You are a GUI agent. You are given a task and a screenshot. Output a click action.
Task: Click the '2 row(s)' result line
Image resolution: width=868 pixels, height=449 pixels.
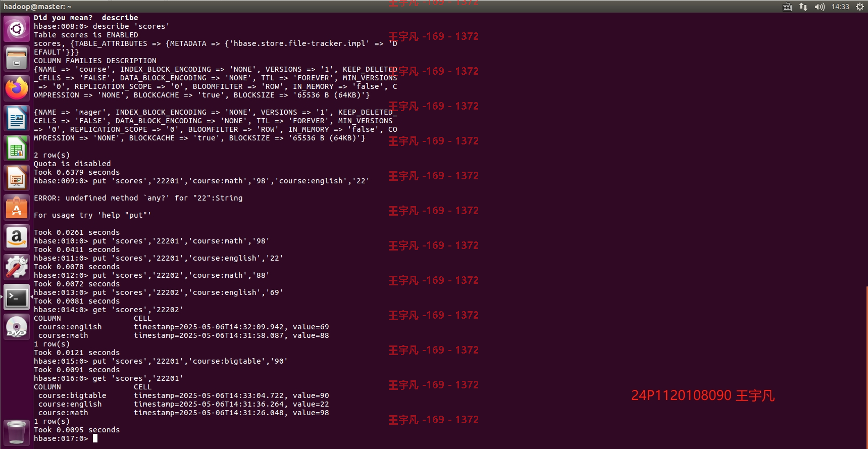coord(52,155)
